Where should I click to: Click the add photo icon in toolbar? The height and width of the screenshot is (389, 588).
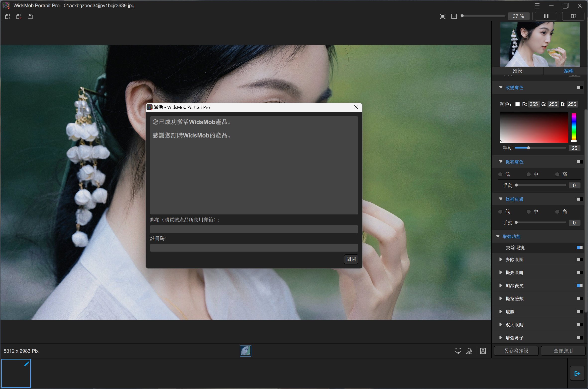pyautogui.click(x=8, y=16)
